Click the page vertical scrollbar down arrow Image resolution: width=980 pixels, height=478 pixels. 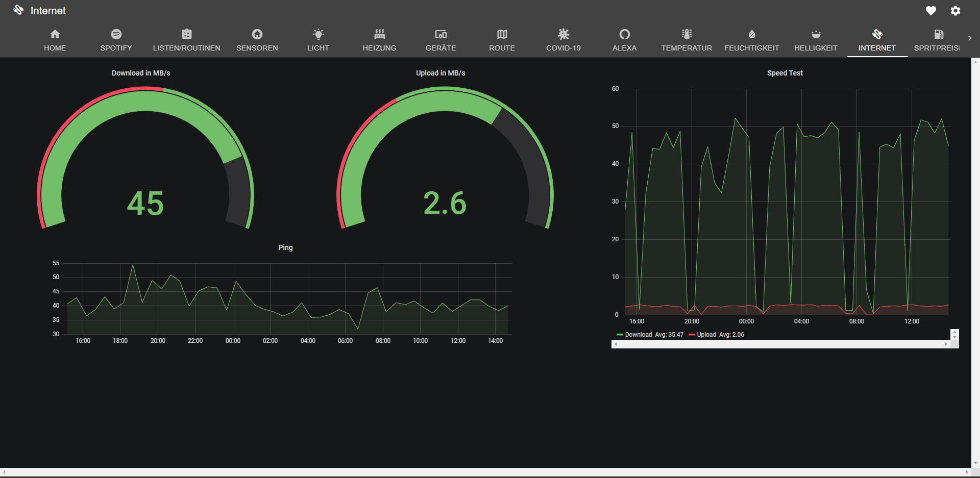[x=975, y=464]
